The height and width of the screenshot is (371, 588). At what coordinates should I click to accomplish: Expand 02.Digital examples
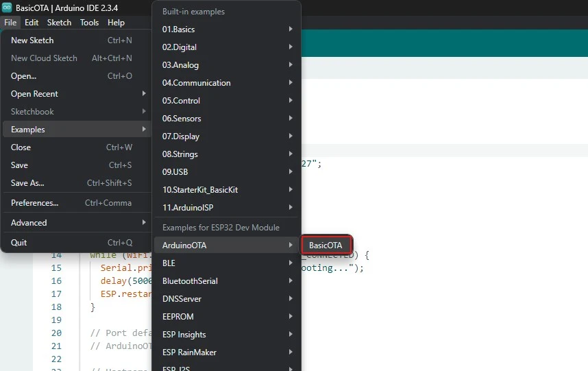coord(227,47)
